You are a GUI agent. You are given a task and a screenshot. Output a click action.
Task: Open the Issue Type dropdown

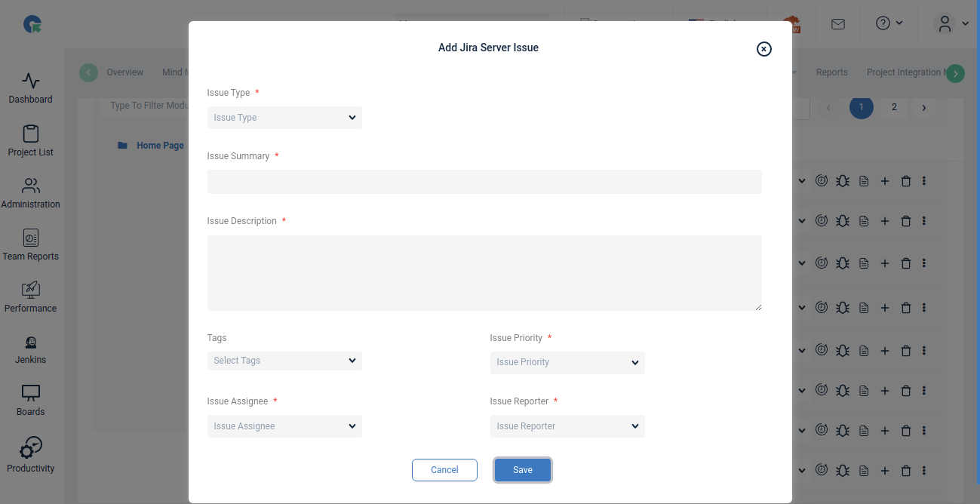(x=284, y=118)
